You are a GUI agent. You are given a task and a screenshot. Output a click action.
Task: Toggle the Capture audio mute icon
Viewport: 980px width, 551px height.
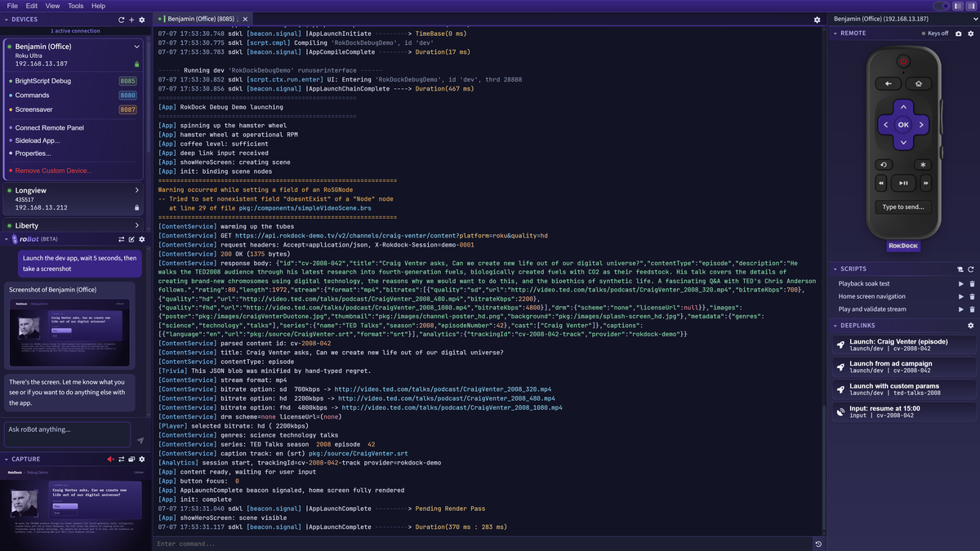(x=111, y=459)
